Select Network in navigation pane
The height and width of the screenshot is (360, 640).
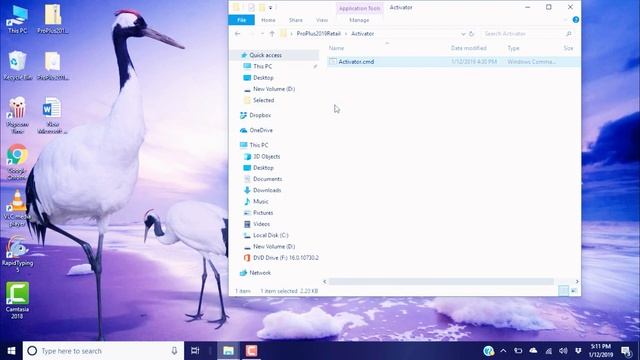click(x=260, y=273)
